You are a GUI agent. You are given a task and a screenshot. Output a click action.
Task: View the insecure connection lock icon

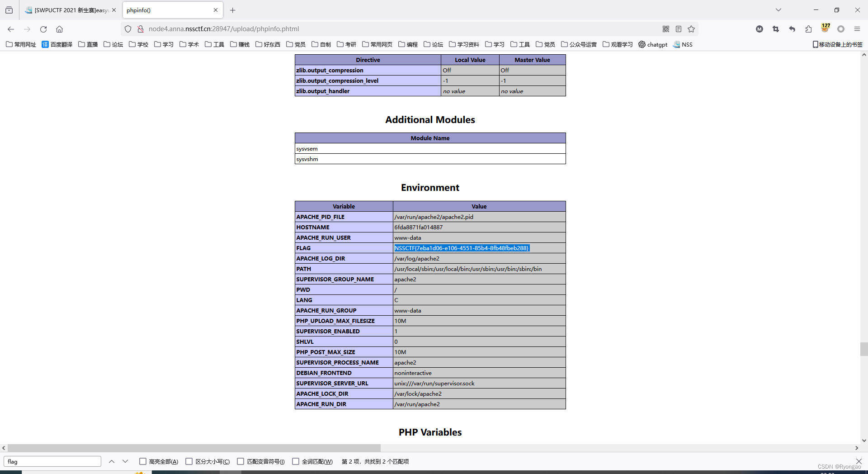click(x=140, y=29)
